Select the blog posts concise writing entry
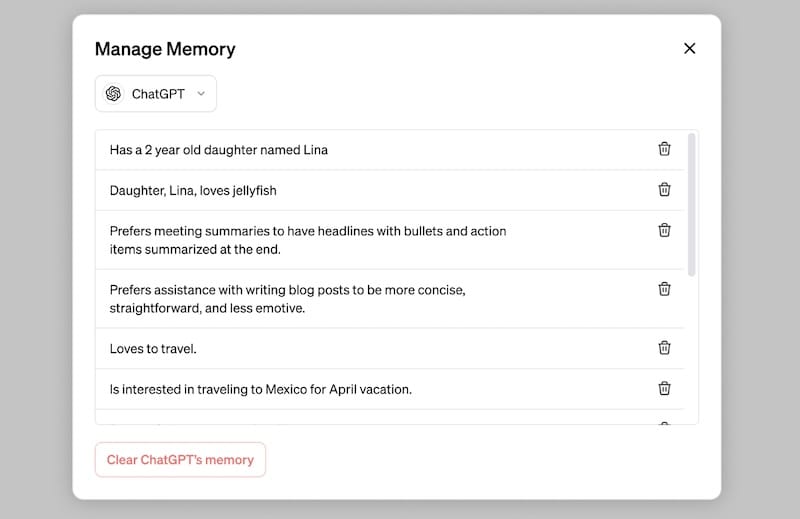Viewport: 800px width, 519px height. click(389, 299)
